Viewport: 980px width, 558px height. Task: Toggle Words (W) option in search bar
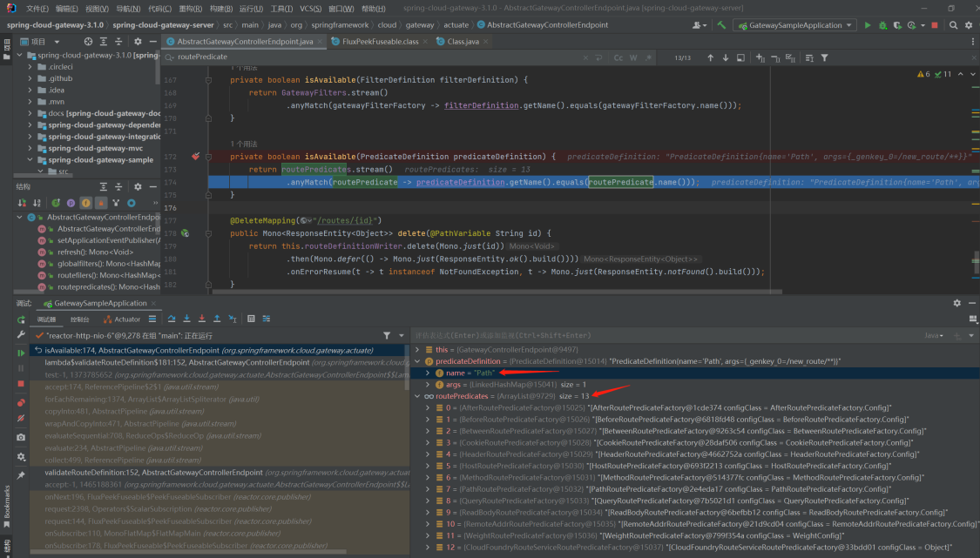click(633, 57)
